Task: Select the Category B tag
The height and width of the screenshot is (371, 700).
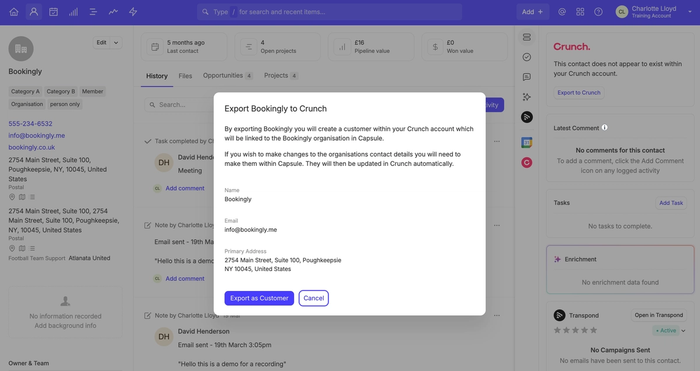Action: tap(61, 92)
